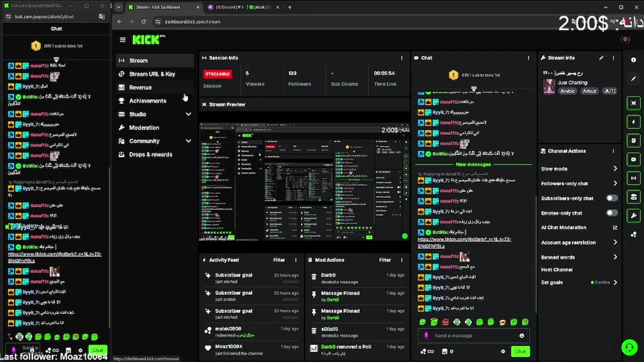Open Slow mode options
Viewport: 644px width, 362px height.
pyautogui.click(x=579, y=169)
